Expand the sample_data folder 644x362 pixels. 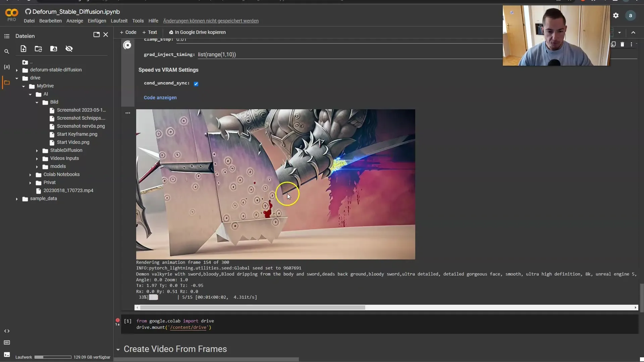coord(17,199)
